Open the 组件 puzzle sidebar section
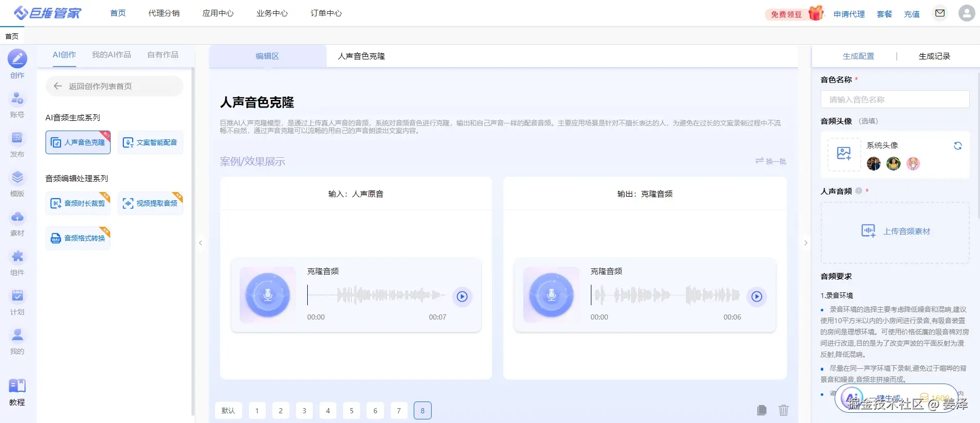This screenshot has width=980, height=423. coord(17,262)
